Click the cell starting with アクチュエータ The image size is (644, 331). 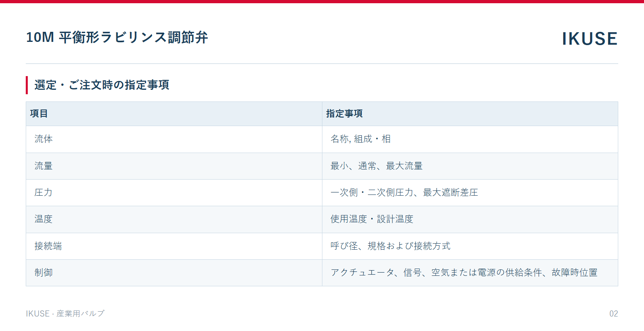click(x=470, y=273)
